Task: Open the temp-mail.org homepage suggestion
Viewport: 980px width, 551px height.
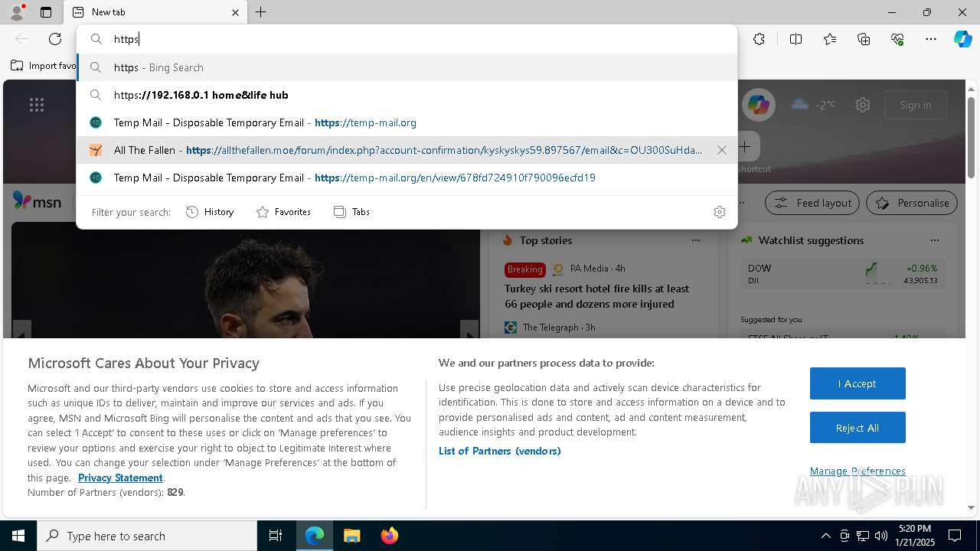Action: point(407,122)
